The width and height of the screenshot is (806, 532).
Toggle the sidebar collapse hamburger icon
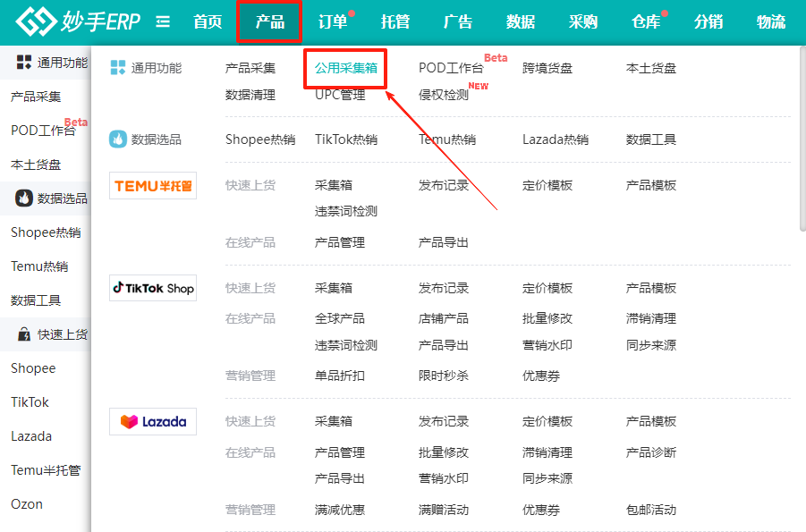(163, 21)
